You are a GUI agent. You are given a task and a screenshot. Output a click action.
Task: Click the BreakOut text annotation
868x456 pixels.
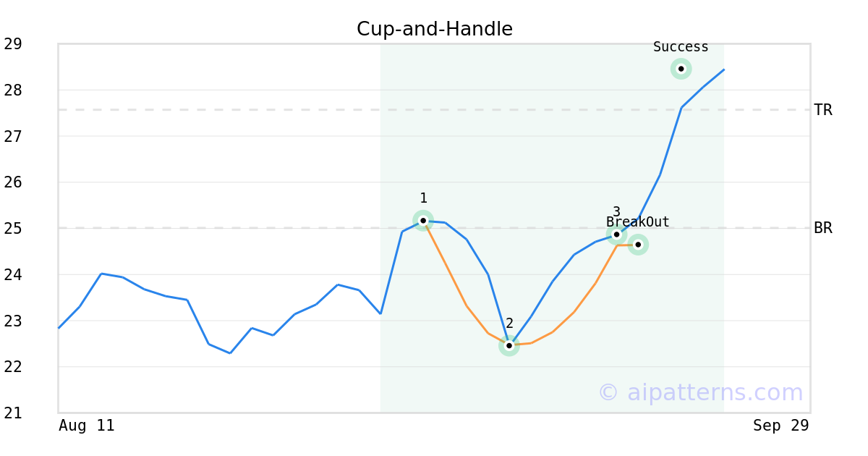coord(638,222)
